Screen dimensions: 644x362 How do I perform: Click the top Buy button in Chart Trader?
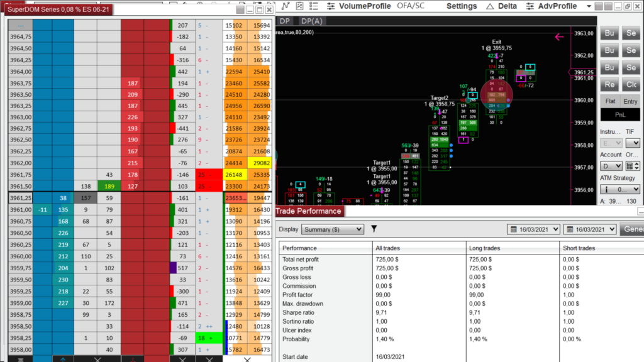[609, 33]
